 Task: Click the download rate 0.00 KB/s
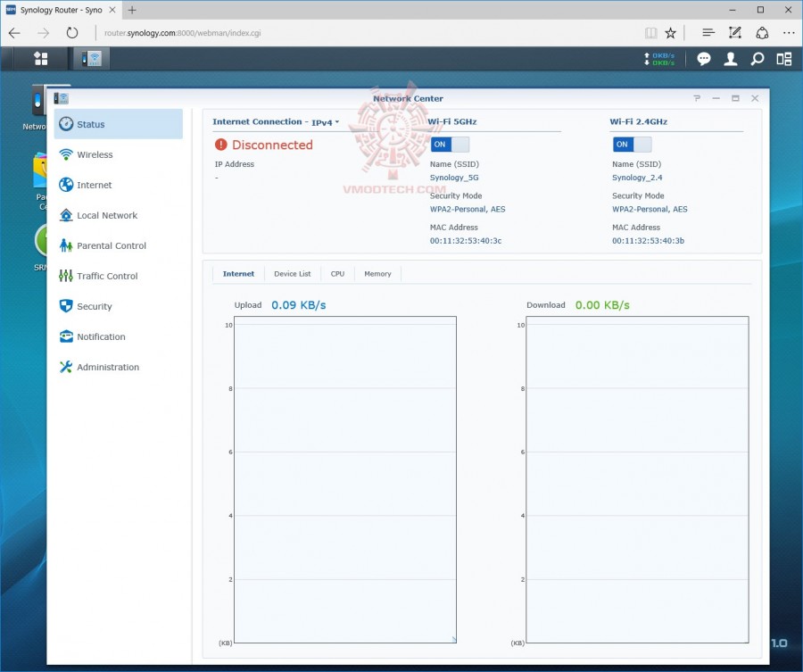(x=602, y=304)
